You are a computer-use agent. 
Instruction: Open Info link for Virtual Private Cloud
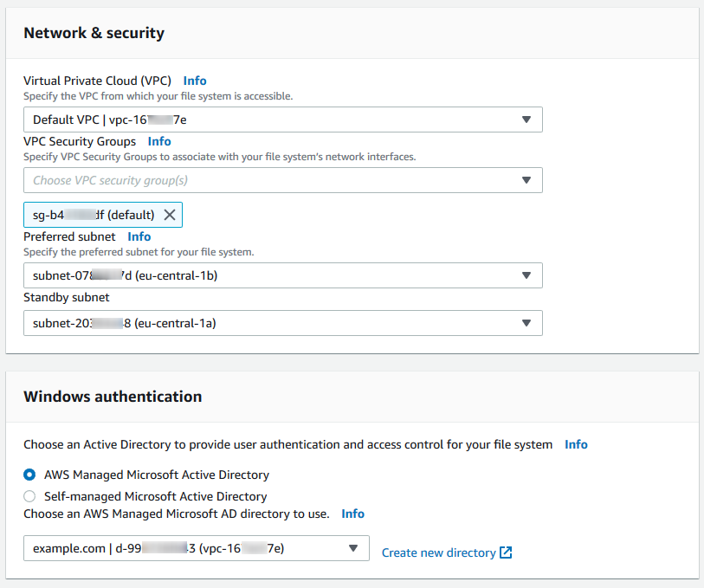click(195, 81)
